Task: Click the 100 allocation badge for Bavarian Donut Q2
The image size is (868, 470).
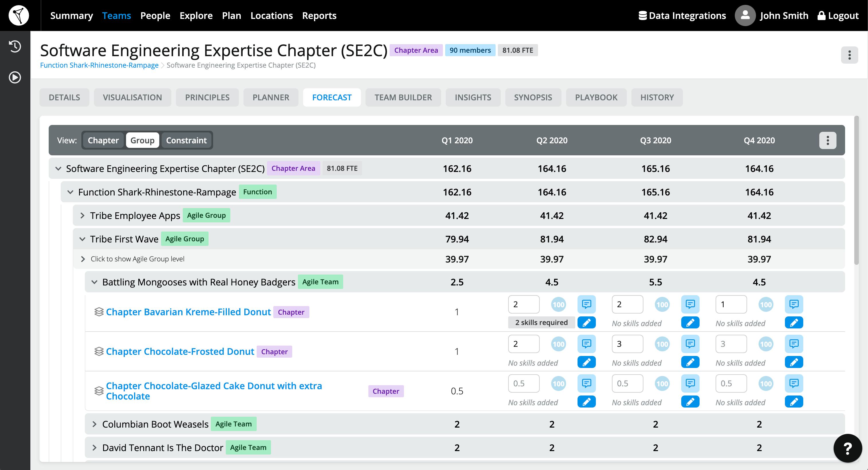Action: 558,304
